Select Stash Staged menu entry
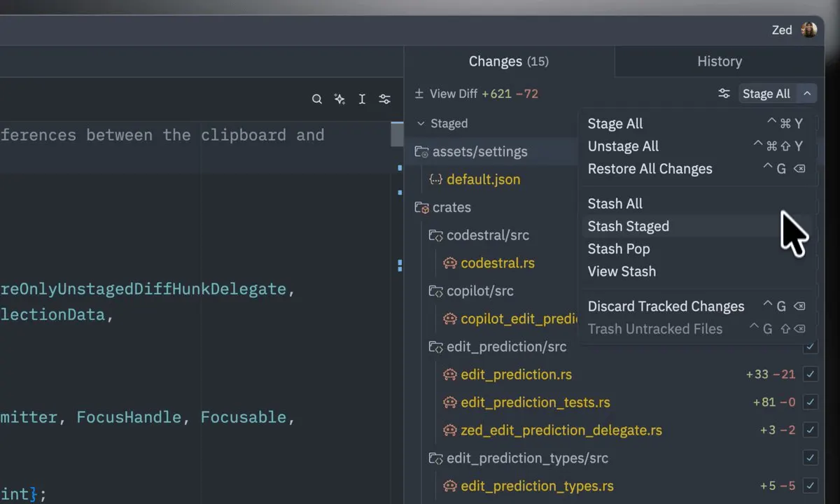Image resolution: width=840 pixels, height=504 pixels. coord(698,226)
